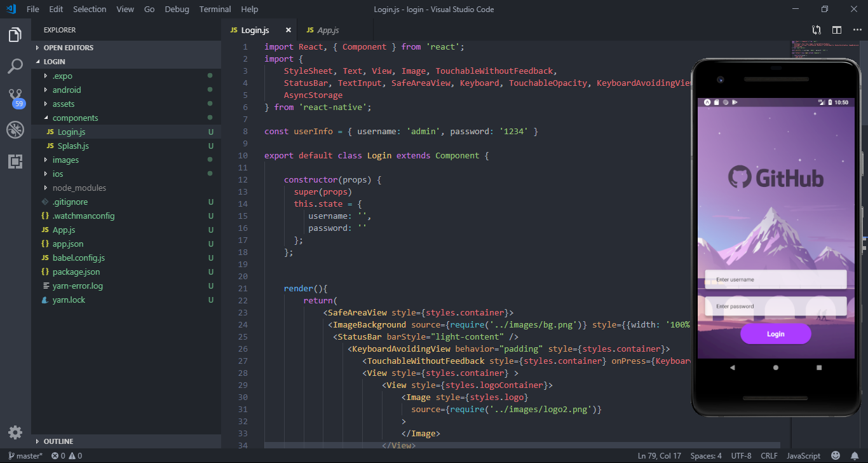
Task: Tap the Login button in emulator
Action: tap(775, 334)
